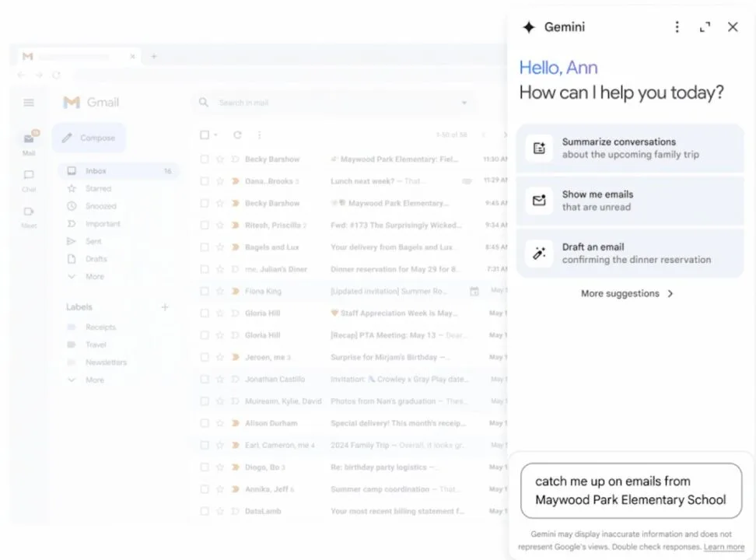Check the DataLamb email checkbox
Image resolution: width=756 pixels, height=560 pixels.
205,512
